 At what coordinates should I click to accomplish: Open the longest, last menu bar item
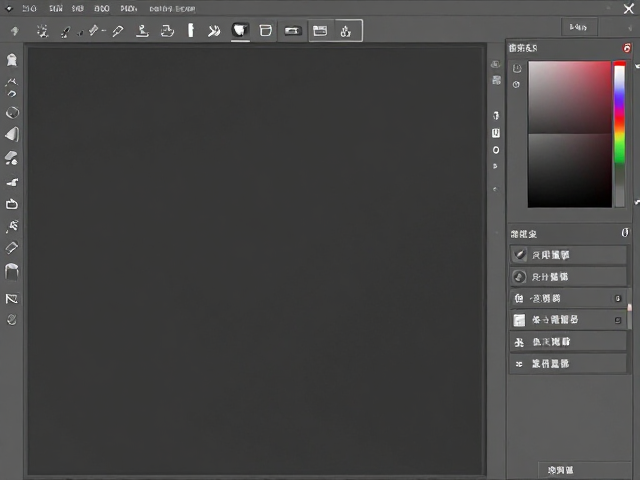click(172, 9)
